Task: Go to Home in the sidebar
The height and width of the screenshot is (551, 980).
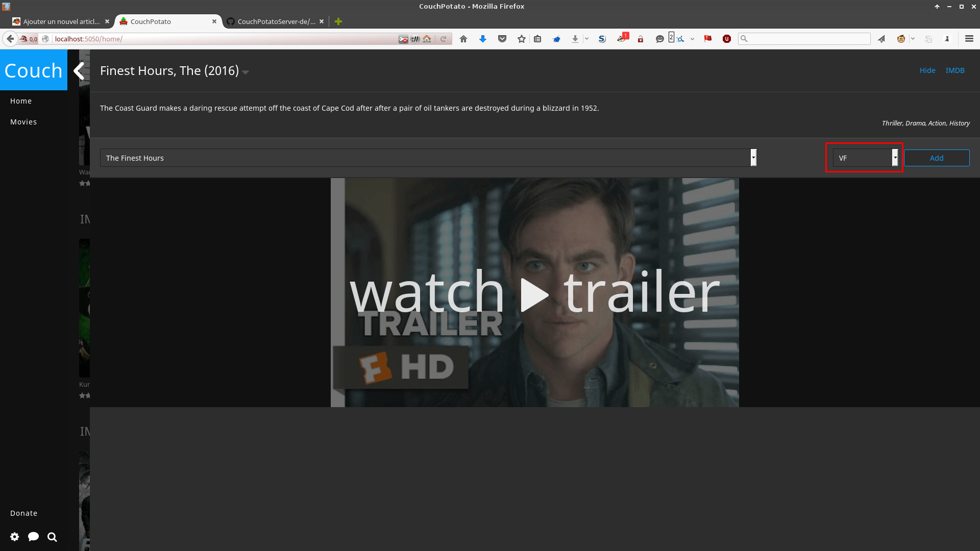Action: 21,101
